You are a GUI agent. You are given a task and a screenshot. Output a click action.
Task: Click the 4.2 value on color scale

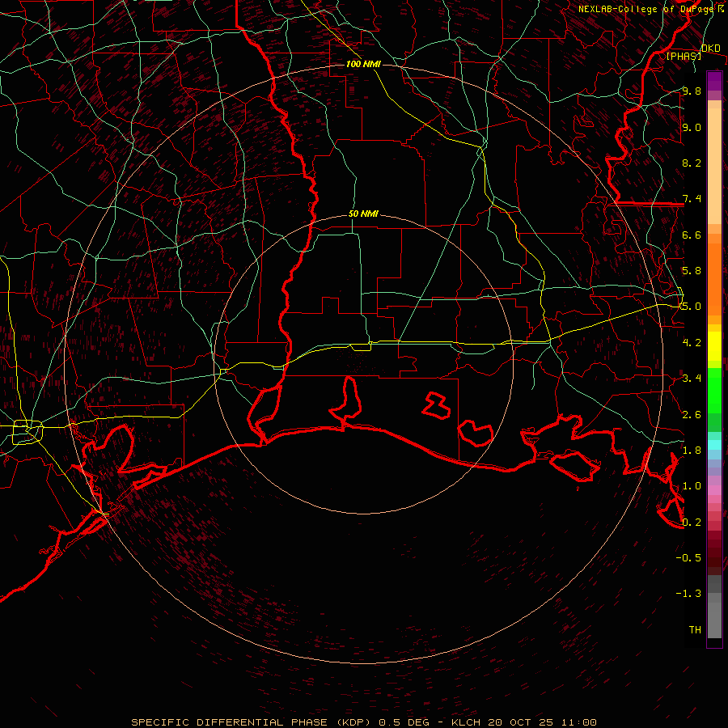click(x=692, y=343)
